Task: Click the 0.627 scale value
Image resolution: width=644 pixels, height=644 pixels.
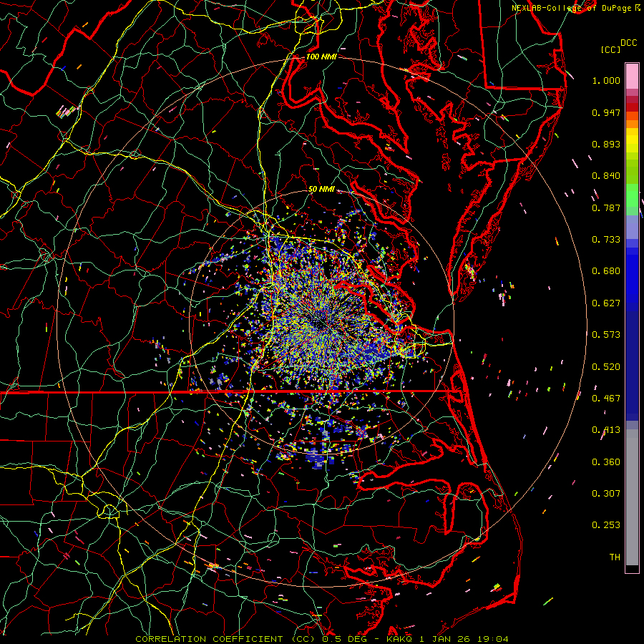Action: pyautogui.click(x=606, y=303)
